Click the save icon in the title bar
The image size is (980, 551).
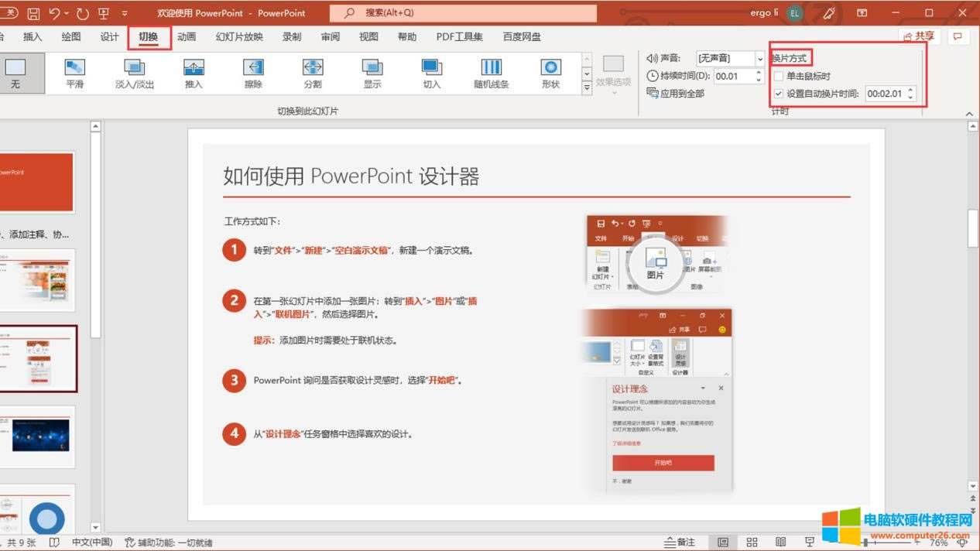point(33,13)
